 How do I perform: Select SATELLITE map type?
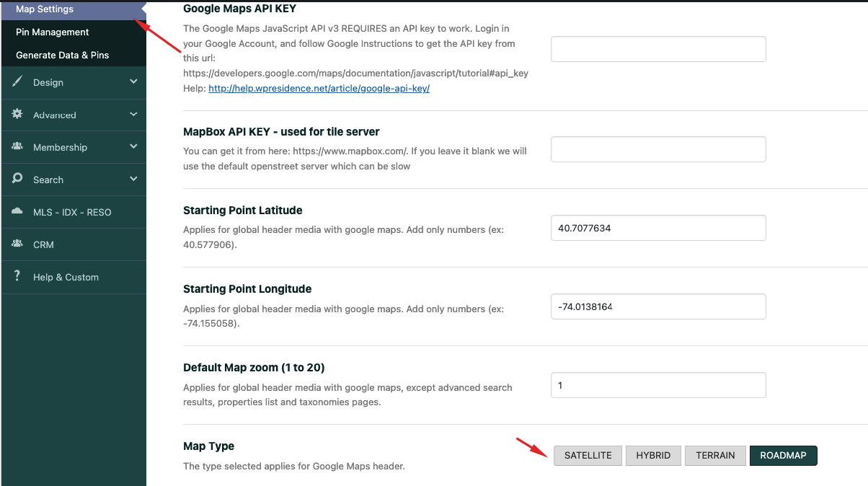[x=588, y=455]
